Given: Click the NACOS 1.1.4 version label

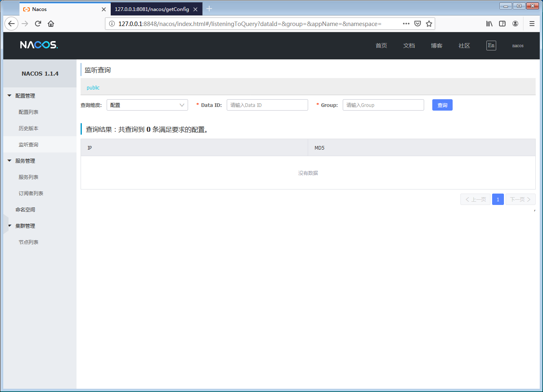Looking at the screenshot, I should click(40, 74).
